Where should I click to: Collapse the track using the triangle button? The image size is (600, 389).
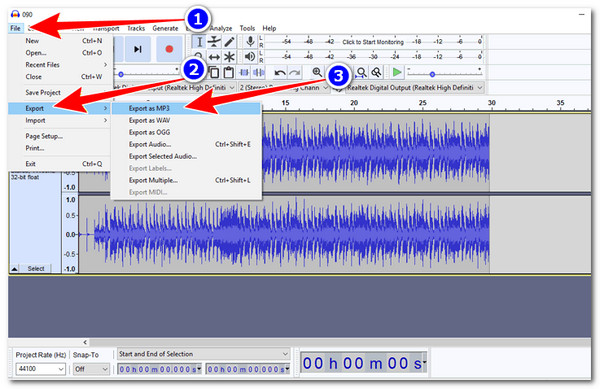(x=14, y=269)
